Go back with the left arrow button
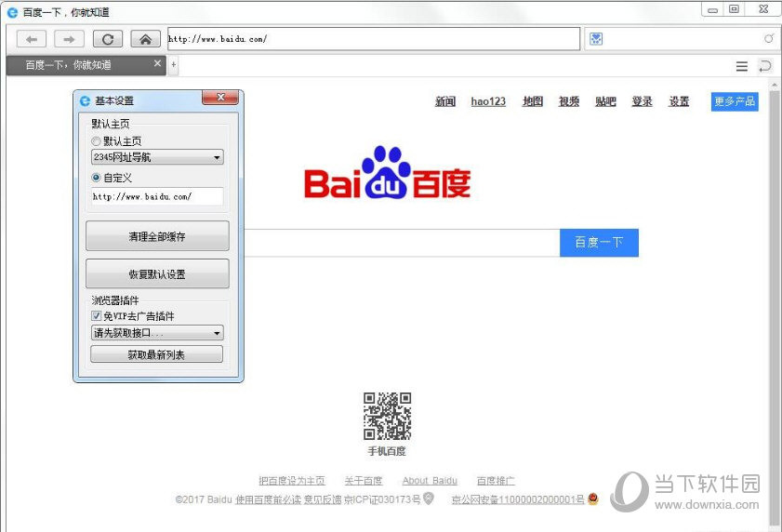 (32, 39)
